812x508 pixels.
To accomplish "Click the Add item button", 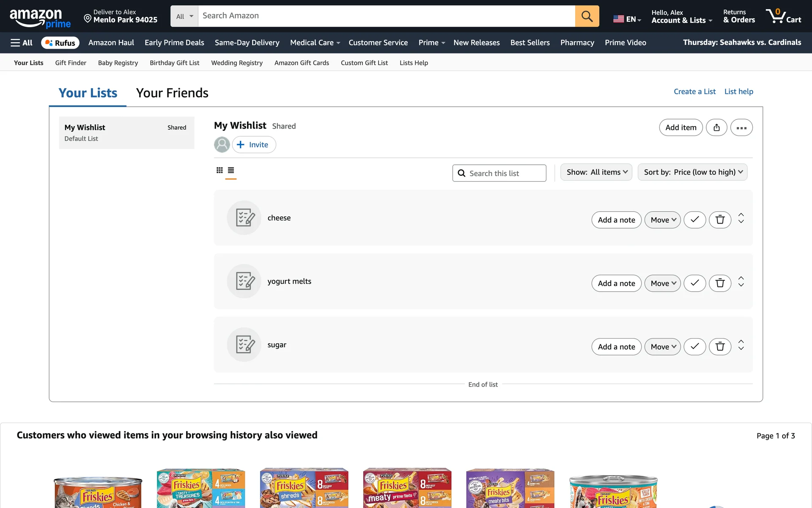I will click(680, 127).
